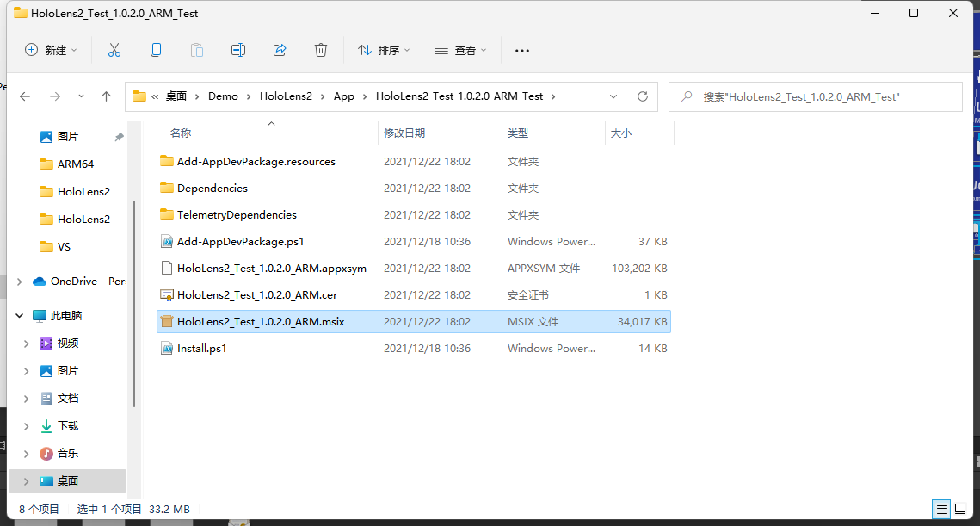Select HoloLens2_Test_1.0.2.0_ARM.appxsym file name
Image resolution: width=980 pixels, height=526 pixels.
(272, 269)
